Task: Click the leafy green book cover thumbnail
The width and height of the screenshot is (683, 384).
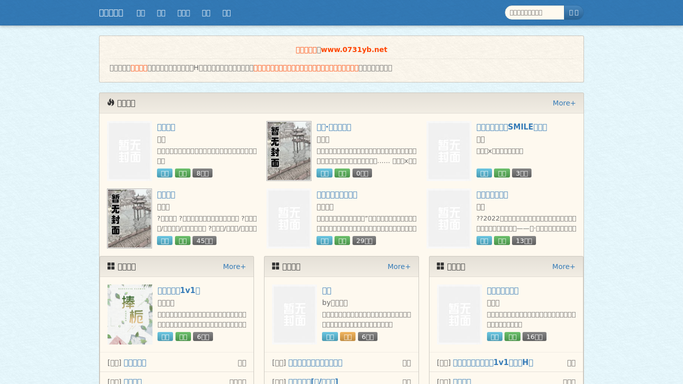Action: pos(130,314)
